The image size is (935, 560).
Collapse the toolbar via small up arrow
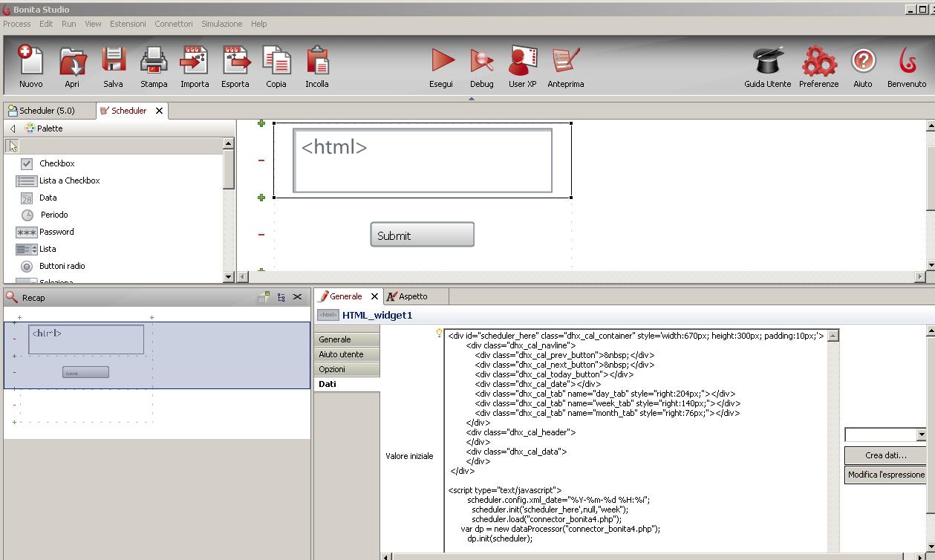pos(471,99)
